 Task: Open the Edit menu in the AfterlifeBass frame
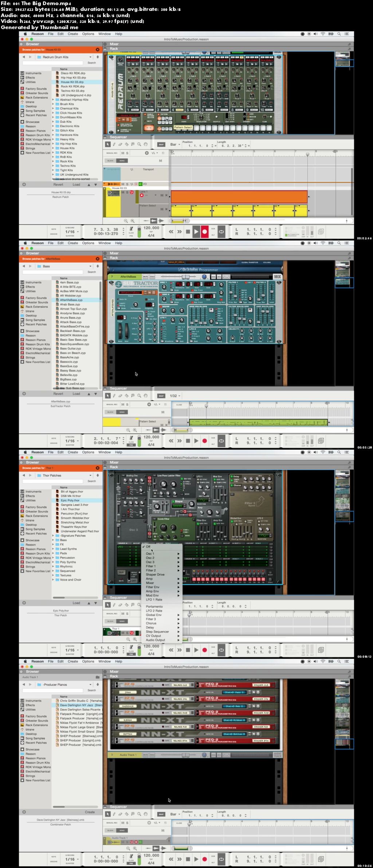click(60, 243)
